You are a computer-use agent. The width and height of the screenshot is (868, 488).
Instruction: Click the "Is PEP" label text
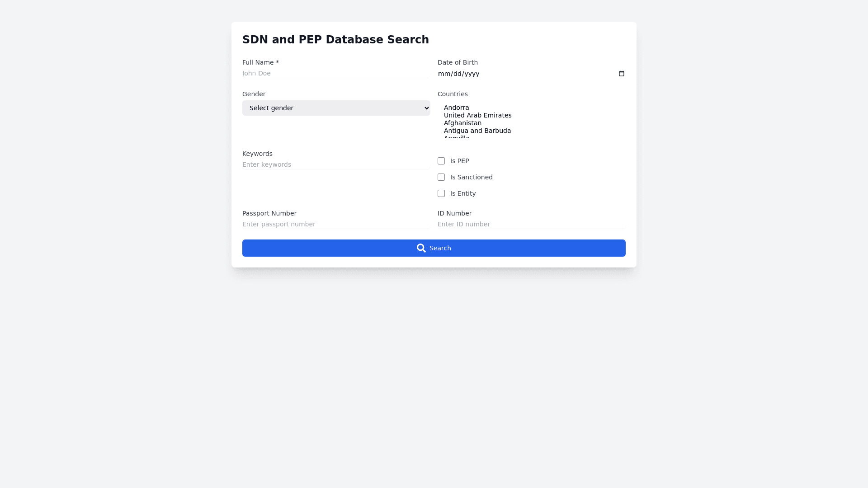[459, 161]
